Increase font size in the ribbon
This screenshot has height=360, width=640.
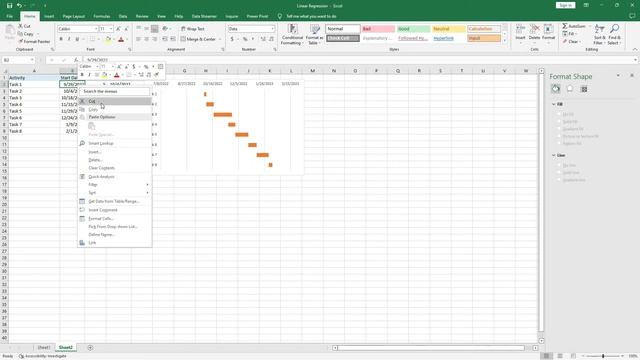click(118, 29)
